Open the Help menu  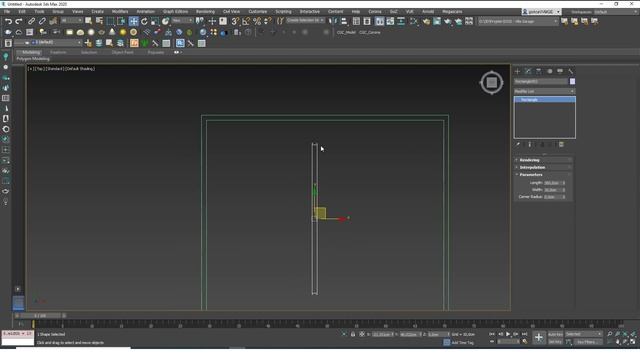tap(356, 11)
